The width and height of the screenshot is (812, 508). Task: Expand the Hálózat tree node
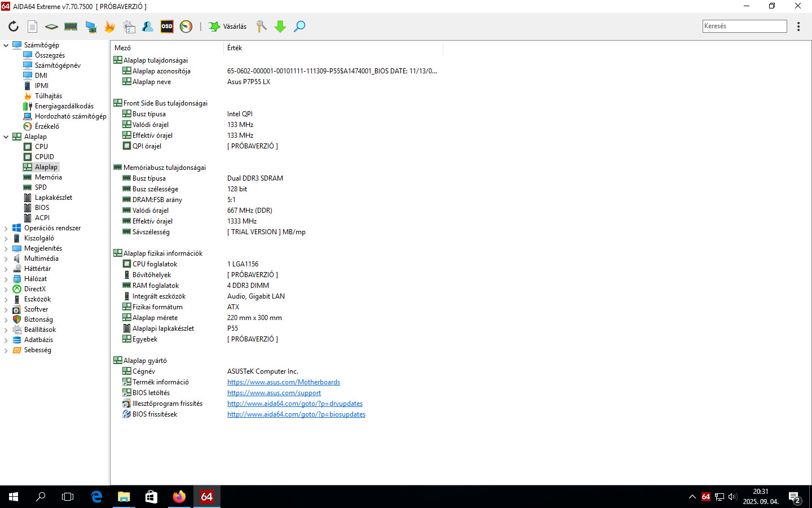[6, 279]
